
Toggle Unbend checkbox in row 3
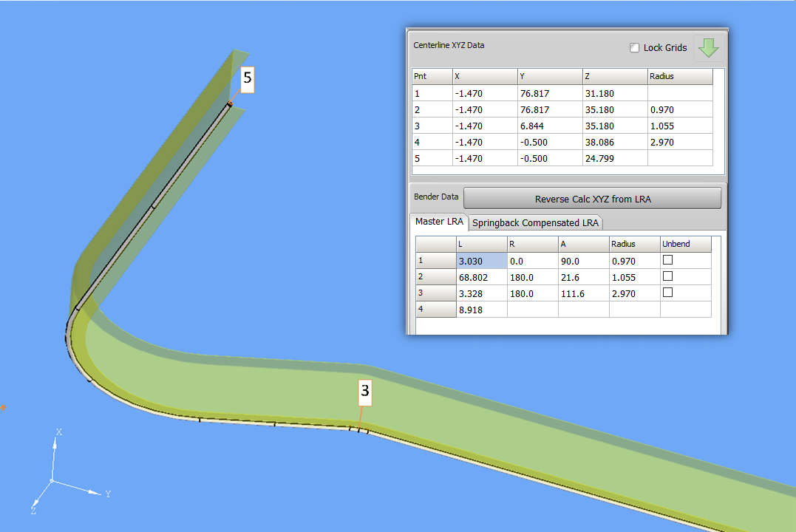(668, 293)
